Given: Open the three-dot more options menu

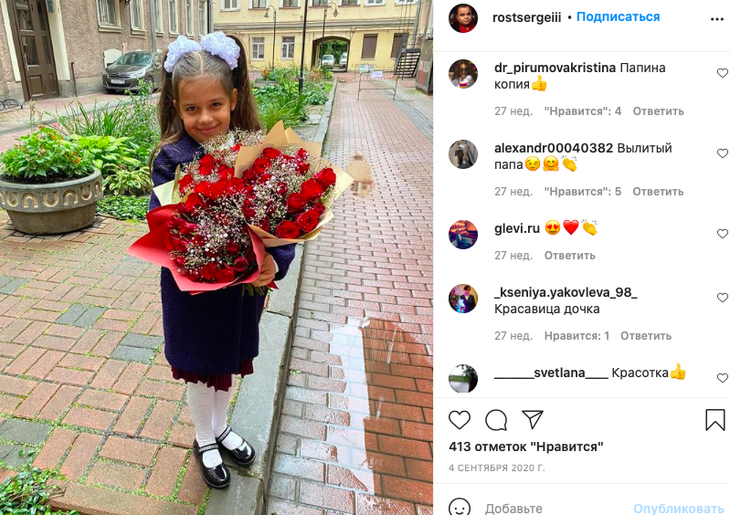Looking at the screenshot, I should tap(717, 20).
